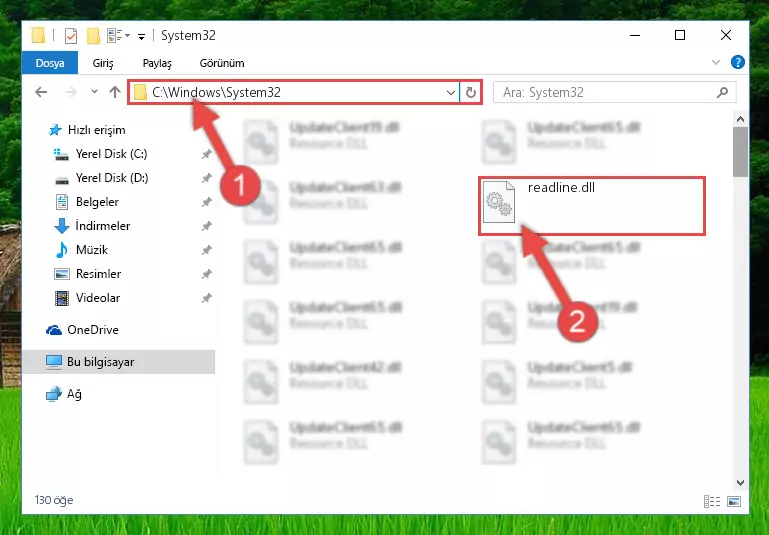
Task: Click the scroll up arrow of the file list
Action: point(740,119)
